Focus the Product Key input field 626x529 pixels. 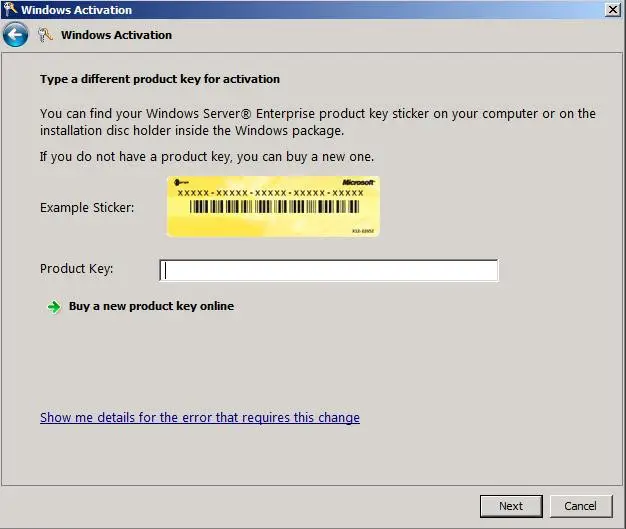[329, 270]
